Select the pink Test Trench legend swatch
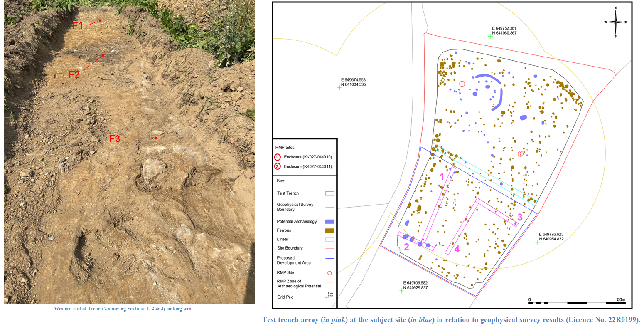This screenshot has width=644, height=334. tap(329, 193)
